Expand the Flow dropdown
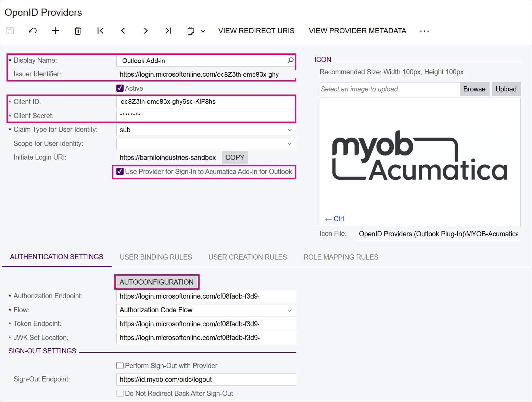Image resolution: width=532 pixels, height=402 pixels. point(290,310)
